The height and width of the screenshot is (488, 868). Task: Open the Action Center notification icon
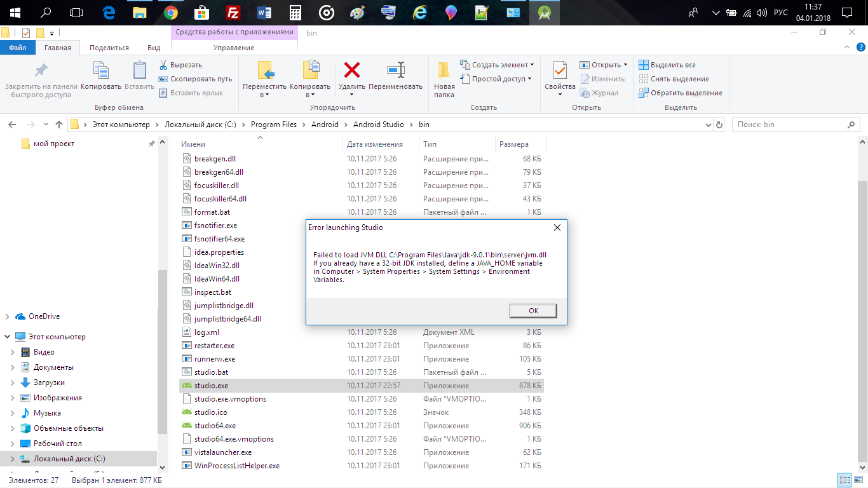pos(846,12)
